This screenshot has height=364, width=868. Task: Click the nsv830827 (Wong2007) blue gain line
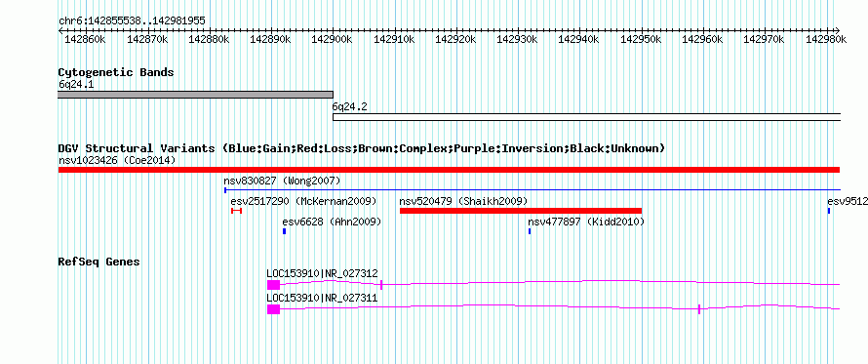532,190
